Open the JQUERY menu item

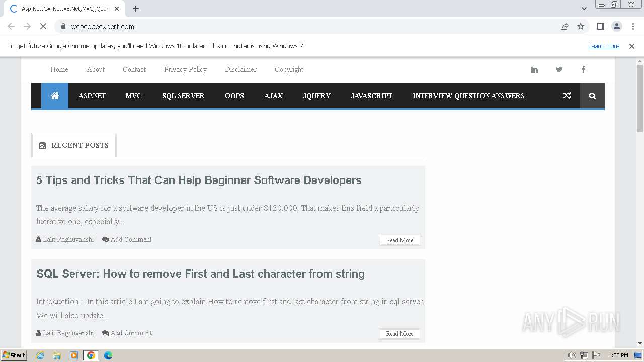316,96
